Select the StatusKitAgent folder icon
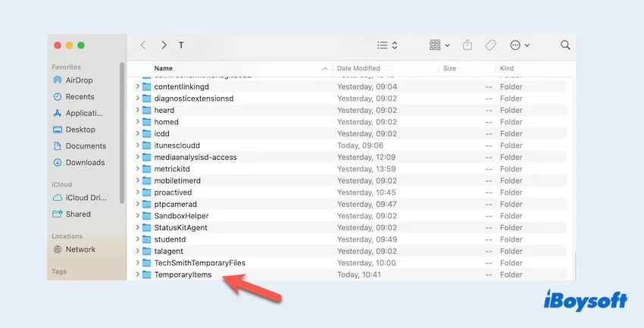 tap(147, 227)
